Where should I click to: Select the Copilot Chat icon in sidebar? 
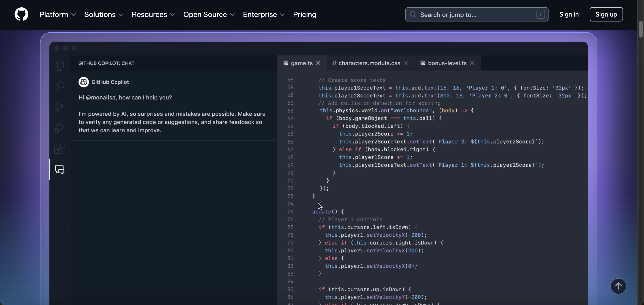tap(59, 169)
